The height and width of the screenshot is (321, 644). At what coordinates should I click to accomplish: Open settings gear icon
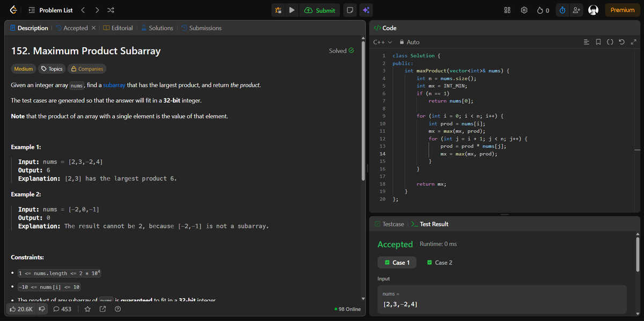coord(523,10)
